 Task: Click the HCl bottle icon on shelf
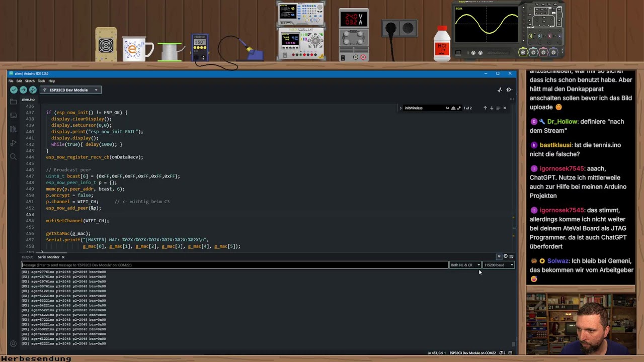tap(442, 44)
